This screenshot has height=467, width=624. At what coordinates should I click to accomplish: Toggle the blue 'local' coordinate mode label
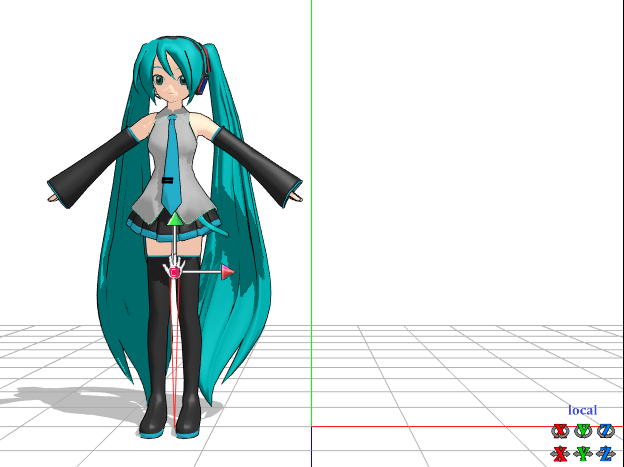coord(583,410)
